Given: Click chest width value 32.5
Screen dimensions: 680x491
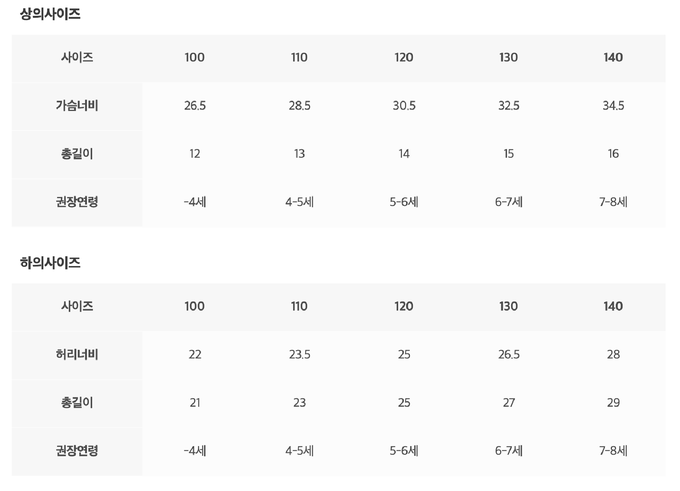Looking at the screenshot, I should point(508,106).
